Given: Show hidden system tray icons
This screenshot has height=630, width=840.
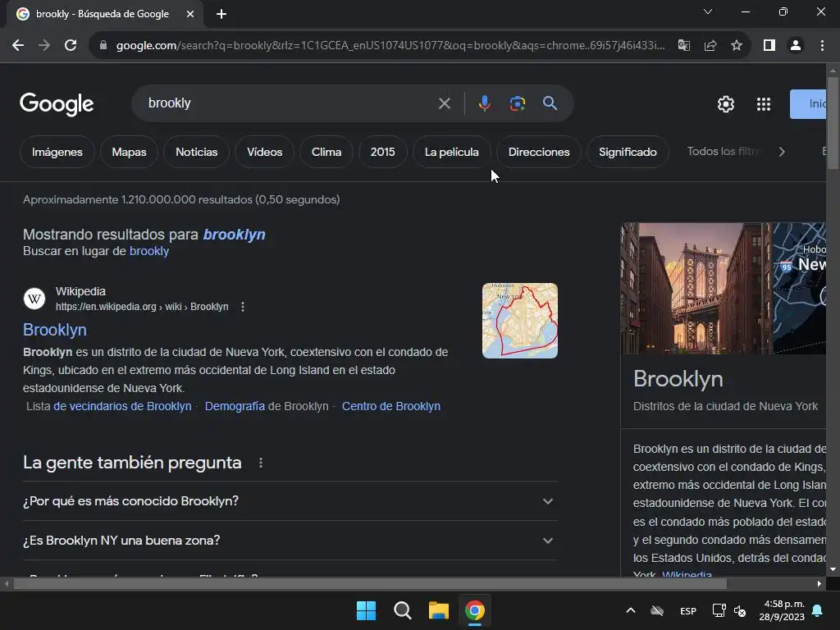Looking at the screenshot, I should pos(631,610).
